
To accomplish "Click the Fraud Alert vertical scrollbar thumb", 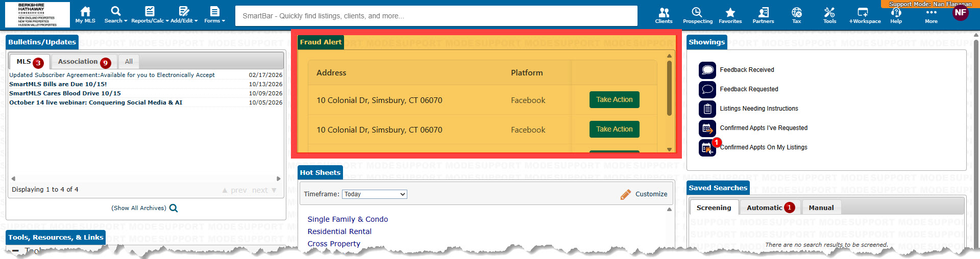I will [669, 88].
